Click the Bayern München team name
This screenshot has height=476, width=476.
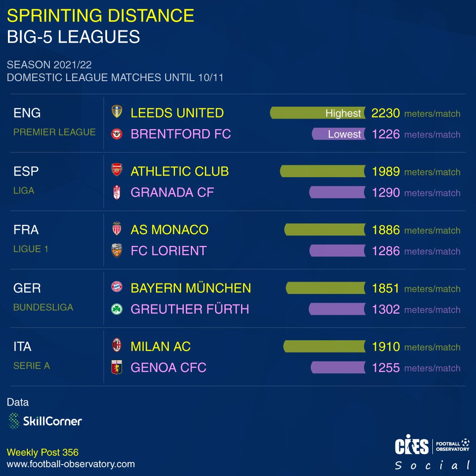click(x=191, y=288)
